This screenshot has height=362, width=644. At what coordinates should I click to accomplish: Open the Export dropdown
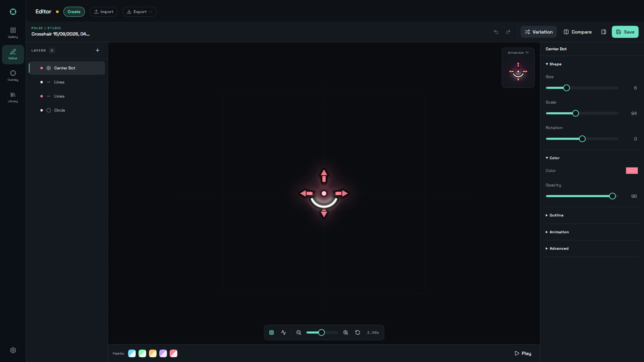tap(140, 12)
